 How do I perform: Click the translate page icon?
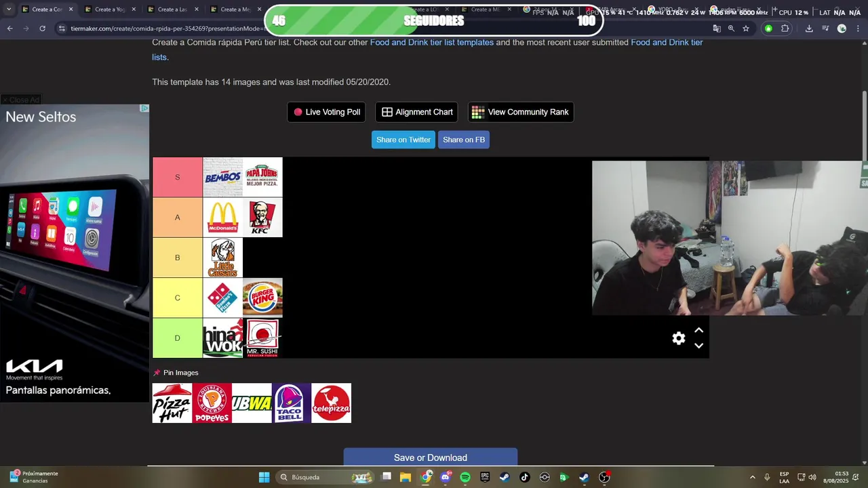click(717, 28)
